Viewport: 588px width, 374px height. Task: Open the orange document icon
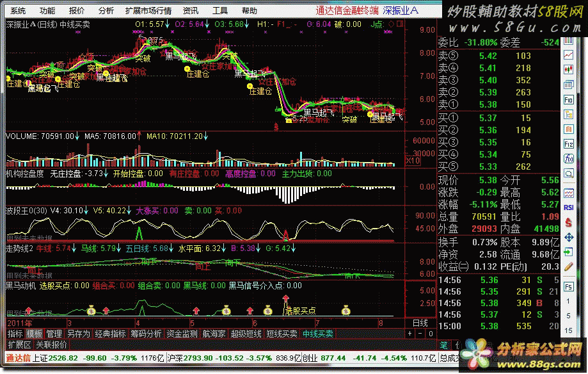pos(569,129)
